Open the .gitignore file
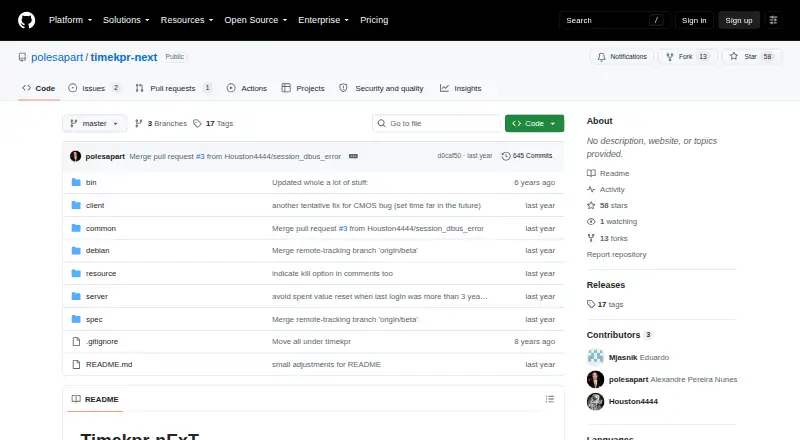800x440 pixels. click(x=102, y=341)
